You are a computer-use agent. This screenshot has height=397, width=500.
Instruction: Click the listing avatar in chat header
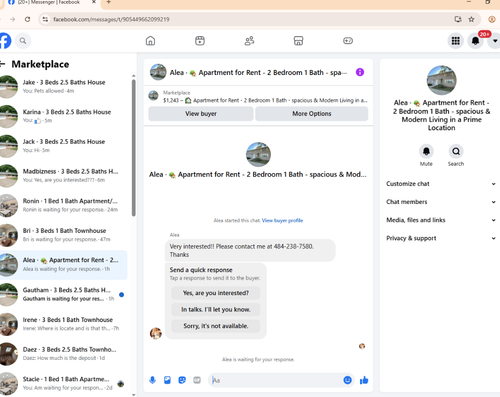coord(158,72)
